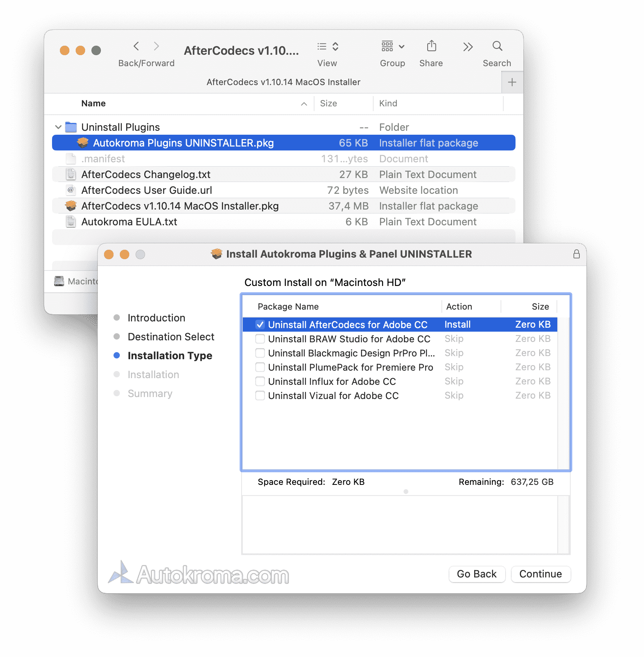Image resolution: width=644 pixels, height=657 pixels.
Task: Sort files by Kind column header
Action: [x=388, y=104]
